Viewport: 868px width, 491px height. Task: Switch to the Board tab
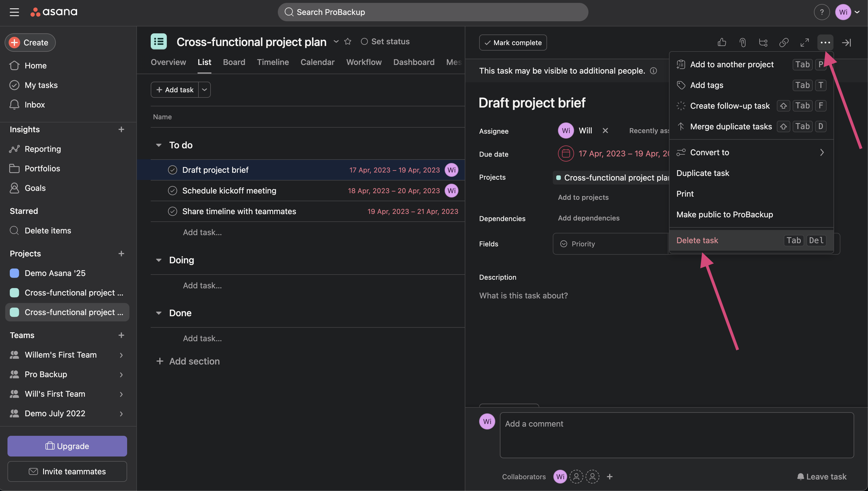click(234, 62)
